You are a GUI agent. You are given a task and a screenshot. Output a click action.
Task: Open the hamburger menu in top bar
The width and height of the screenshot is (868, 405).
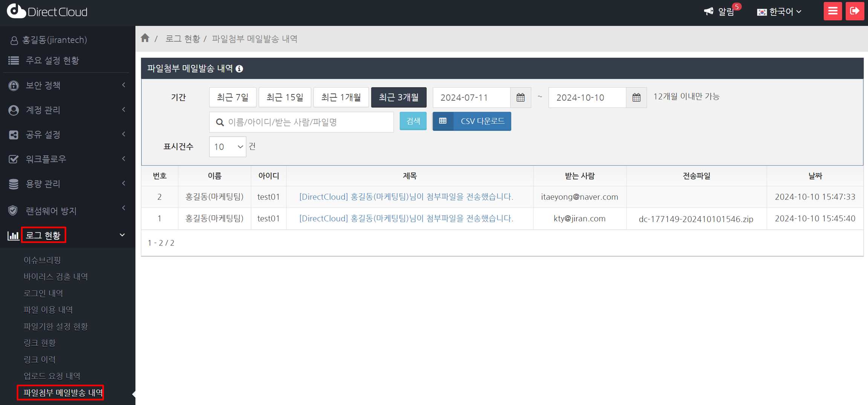point(832,11)
